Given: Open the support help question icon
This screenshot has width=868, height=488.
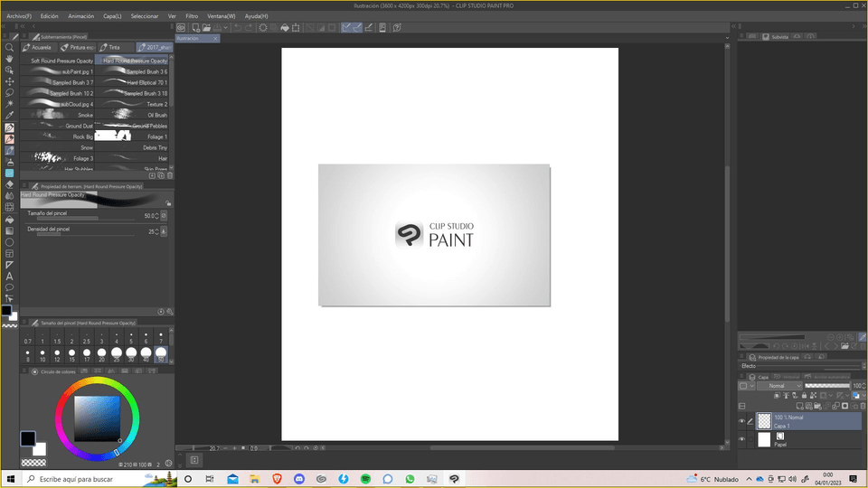Looking at the screenshot, I should point(397,28).
